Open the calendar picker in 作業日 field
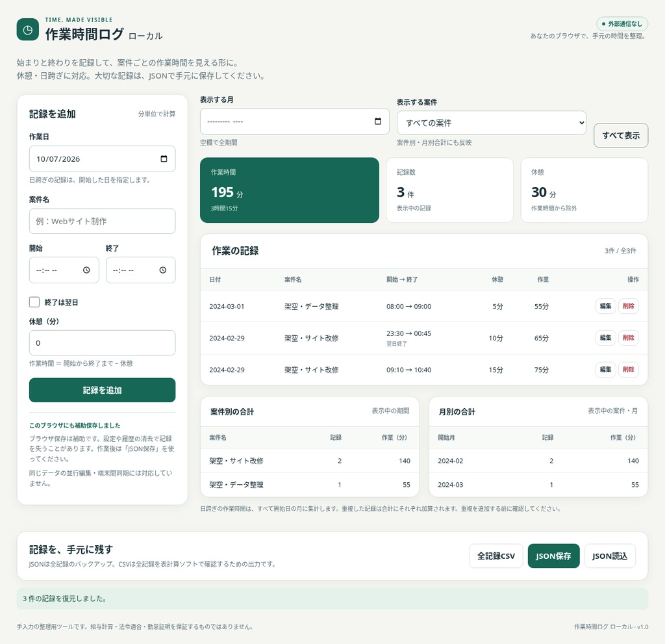Image resolution: width=665 pixels, height=644 pixels. point(164,159)
